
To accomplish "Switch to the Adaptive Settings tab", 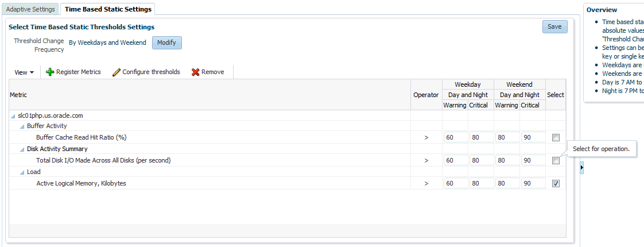I will coord(30,9).
